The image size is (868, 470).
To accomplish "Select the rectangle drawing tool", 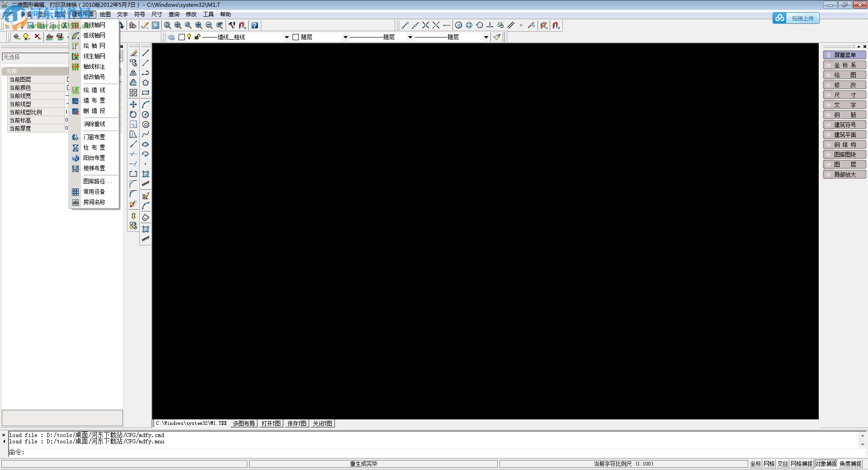I will pyautogui.click(x=146, y=93).
